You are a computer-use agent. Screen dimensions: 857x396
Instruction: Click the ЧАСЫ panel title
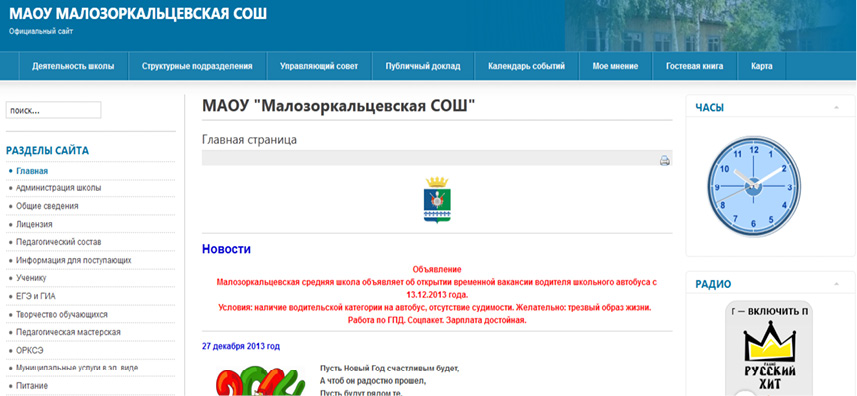tap(709, 108)
